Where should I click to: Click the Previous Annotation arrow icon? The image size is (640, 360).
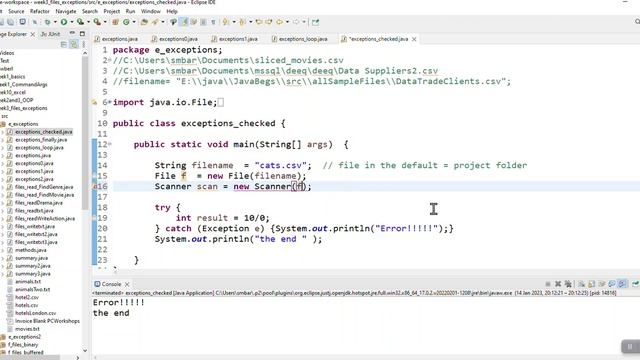tap(242, 22)
